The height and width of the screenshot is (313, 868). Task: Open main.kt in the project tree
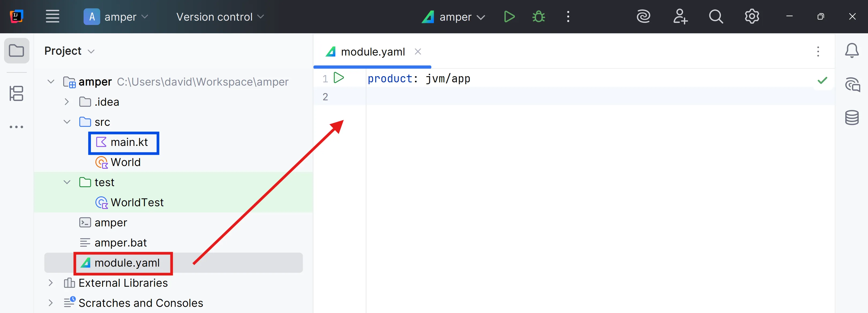pos(129,142)
